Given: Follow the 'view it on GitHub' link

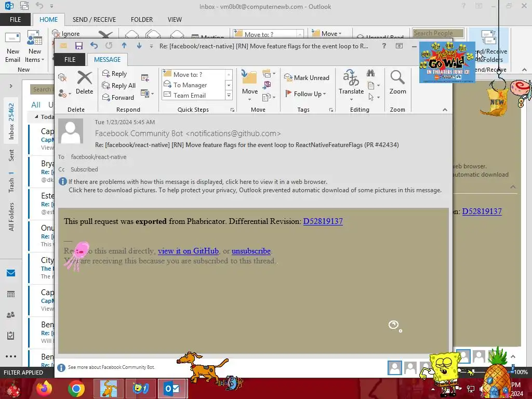Looking at the screenshot, I should [x=188, y=251].
